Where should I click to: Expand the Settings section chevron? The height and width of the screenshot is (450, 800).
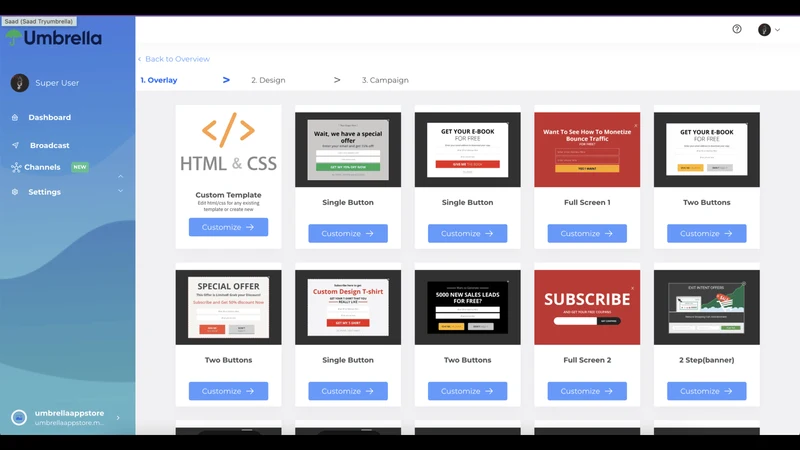tap(120, 191)
